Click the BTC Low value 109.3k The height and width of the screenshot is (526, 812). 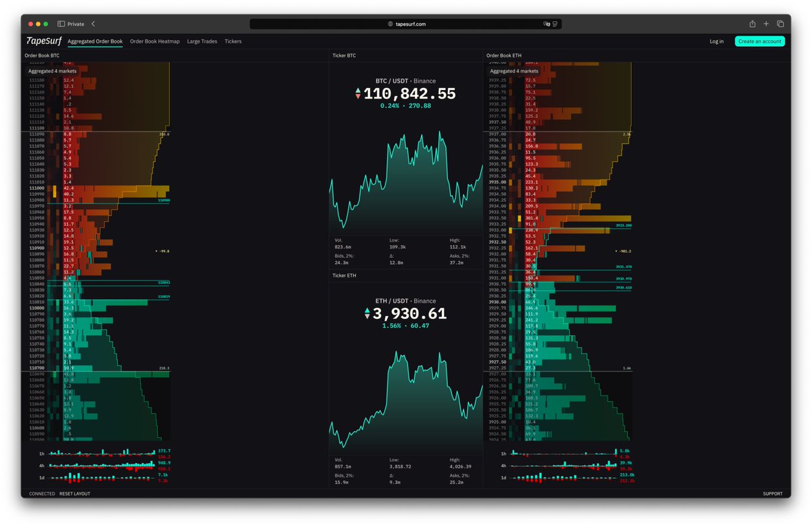click(x=399, y=247)
